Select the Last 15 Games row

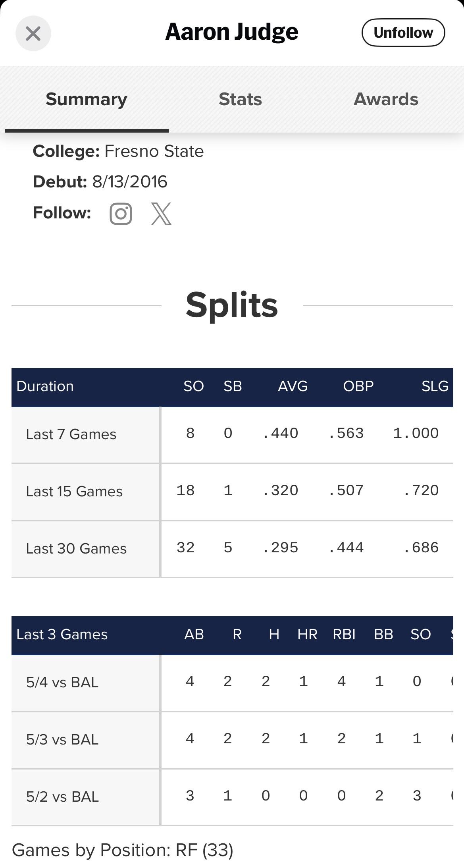[x=232, y=492]
